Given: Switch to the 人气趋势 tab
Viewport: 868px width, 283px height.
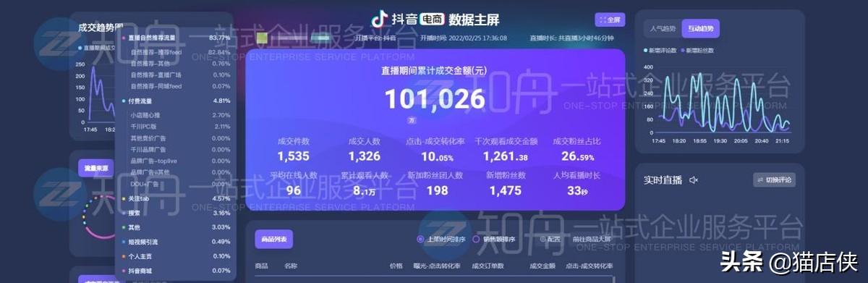Looking at the screenshot, I should (663, 29).
